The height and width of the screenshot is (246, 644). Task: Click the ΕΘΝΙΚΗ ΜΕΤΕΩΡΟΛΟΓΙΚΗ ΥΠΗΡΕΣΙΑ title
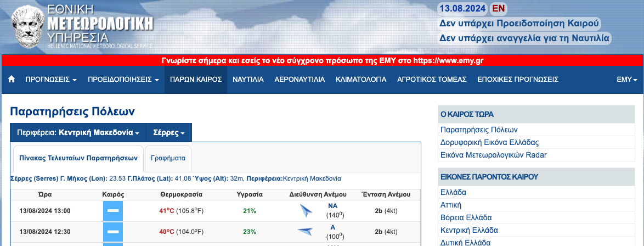(x=100, y=25)
